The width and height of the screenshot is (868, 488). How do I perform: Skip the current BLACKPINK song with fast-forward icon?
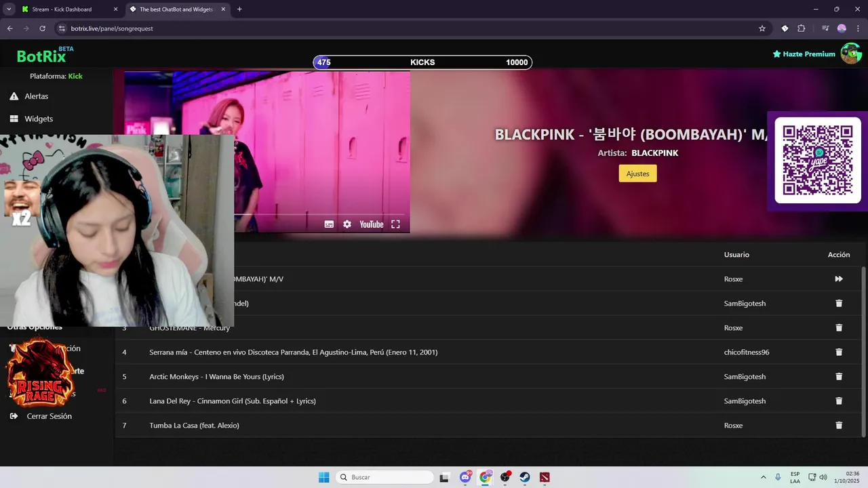[x=839, y=279]
